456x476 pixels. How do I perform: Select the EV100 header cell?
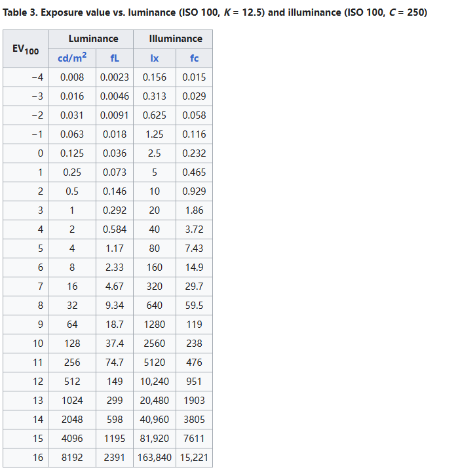[26, 49]
